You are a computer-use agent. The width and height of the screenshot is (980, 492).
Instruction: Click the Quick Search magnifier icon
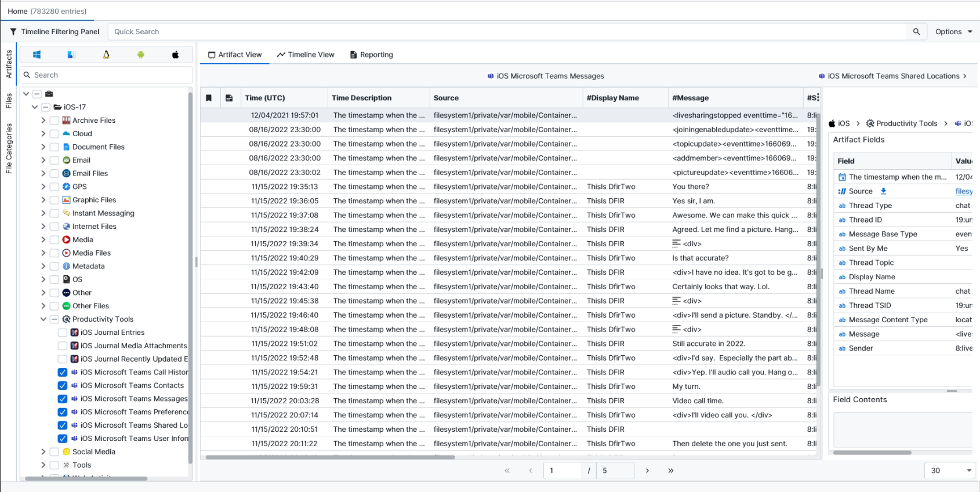click(916, 32)
